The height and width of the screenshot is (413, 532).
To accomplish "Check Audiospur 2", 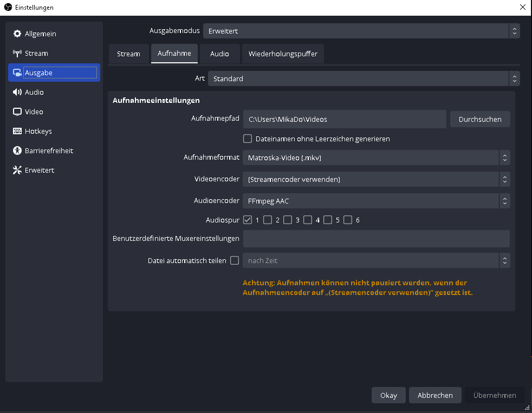I will point(268,220).
